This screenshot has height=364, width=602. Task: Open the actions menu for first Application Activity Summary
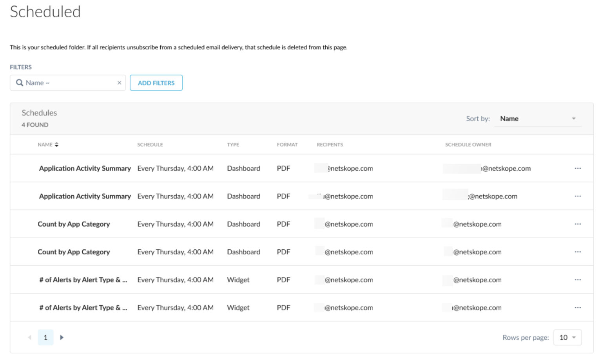(578, 168)
